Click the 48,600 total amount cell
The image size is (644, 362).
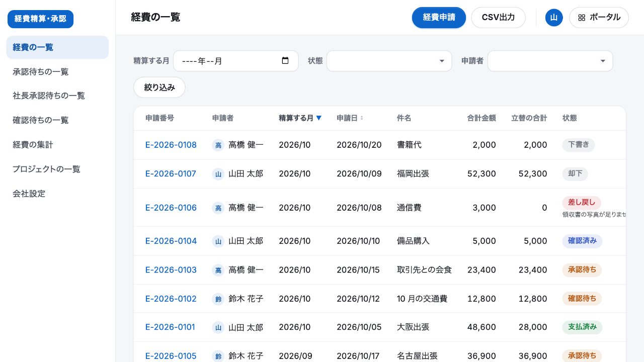(481, 327)
